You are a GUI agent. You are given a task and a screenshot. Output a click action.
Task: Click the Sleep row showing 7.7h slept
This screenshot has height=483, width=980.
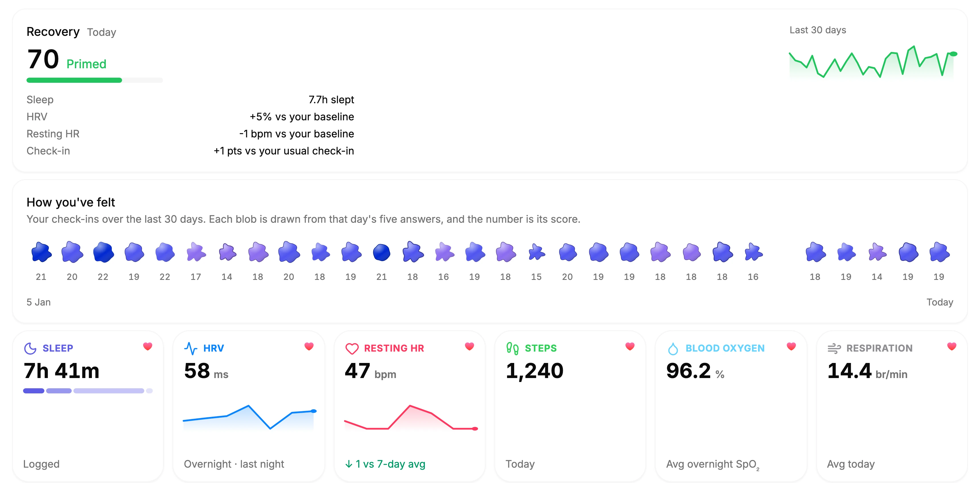coord(190,100)
